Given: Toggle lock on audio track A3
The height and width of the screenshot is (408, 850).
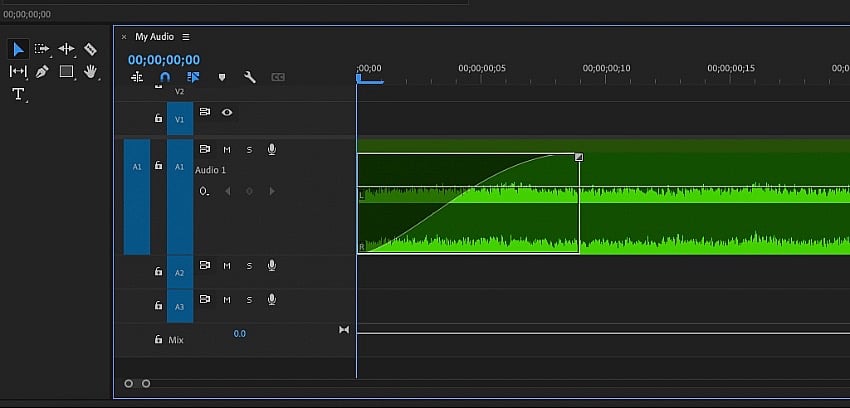Looking at the screenshot, I should click(158, 306).
